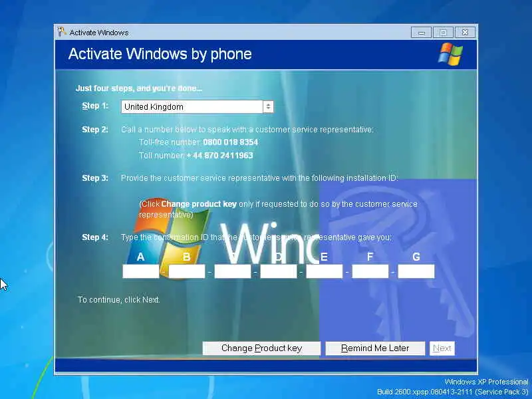Focus confirmation ID field A
Screen dimensions: 532x399
(141, 271)
